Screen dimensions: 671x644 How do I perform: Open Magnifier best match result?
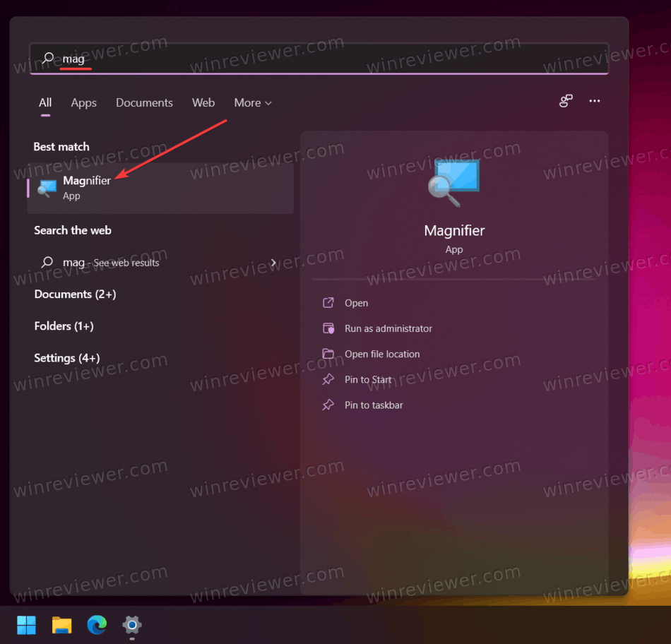[160, 188]
